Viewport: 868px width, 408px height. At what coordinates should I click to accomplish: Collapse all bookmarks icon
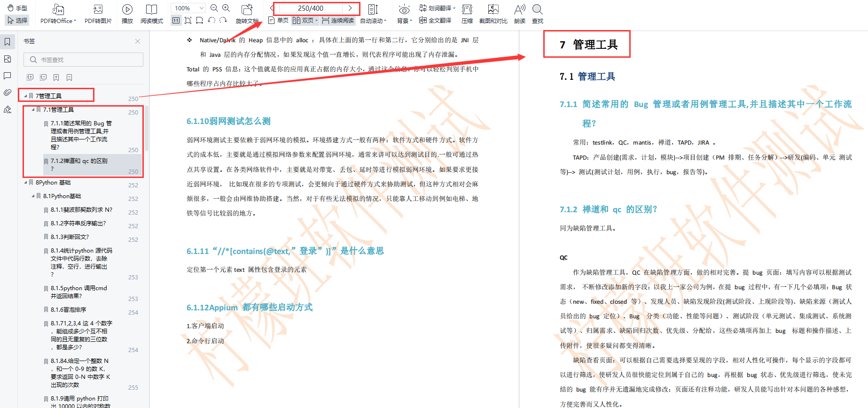[43, 77]
